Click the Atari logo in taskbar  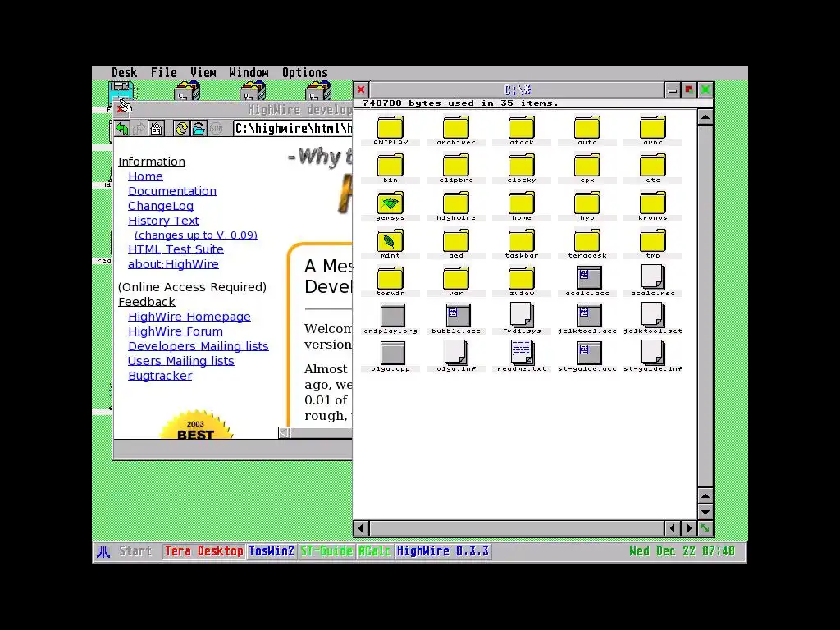(103, 552)
